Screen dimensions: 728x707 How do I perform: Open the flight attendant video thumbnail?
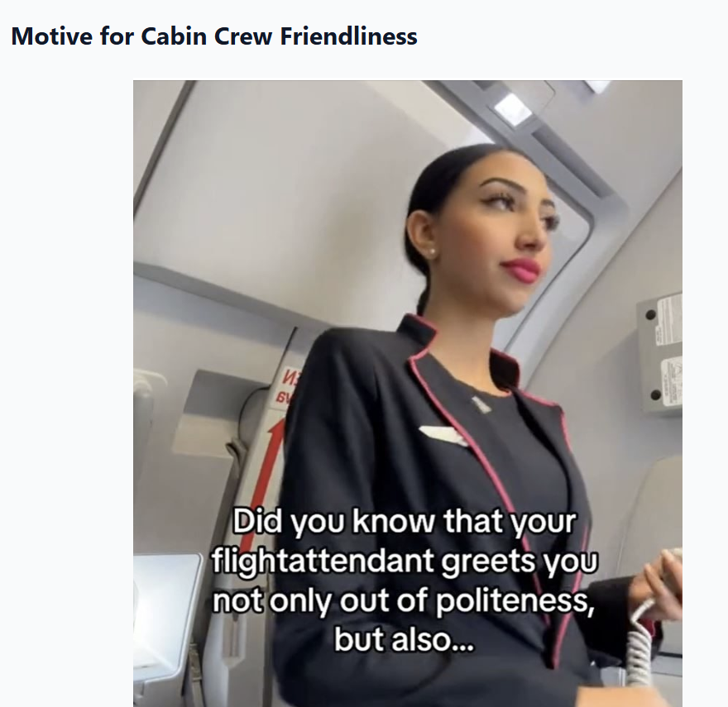(x=408, y=393)
